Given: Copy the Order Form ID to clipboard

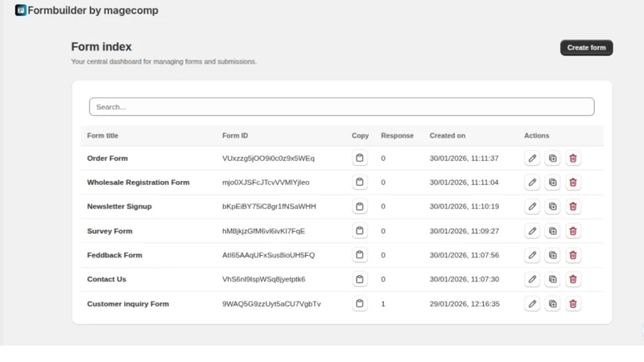Looking at the screenshot, I should [x=359, y=158].
